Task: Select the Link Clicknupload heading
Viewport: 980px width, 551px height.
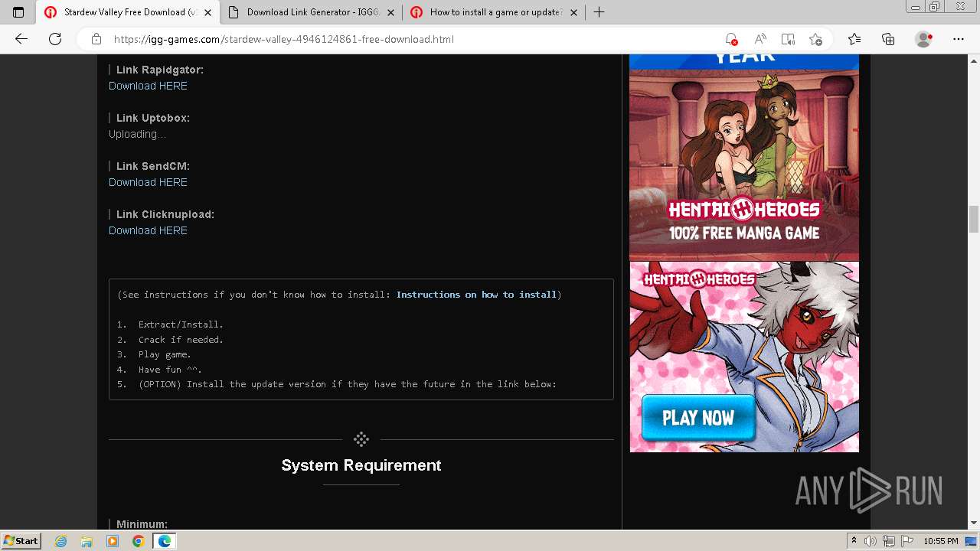Action: 165,214
